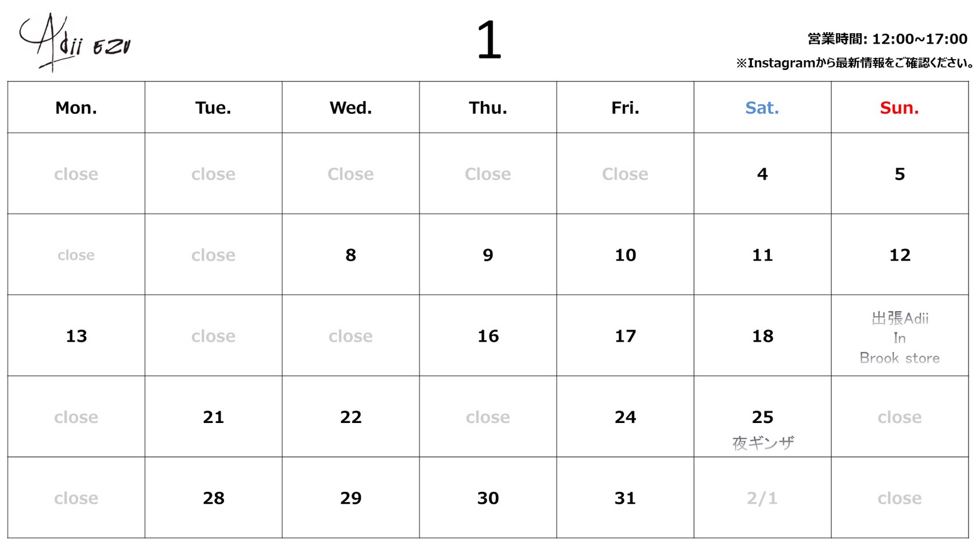The width and height of the screenshot is (980, 551).
Task: Select the date 29 cell
Action: (x=350, y=498)
